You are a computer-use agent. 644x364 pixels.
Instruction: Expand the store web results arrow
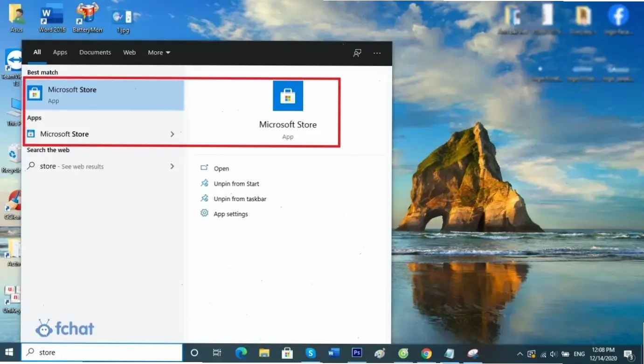tap(172, 167)
